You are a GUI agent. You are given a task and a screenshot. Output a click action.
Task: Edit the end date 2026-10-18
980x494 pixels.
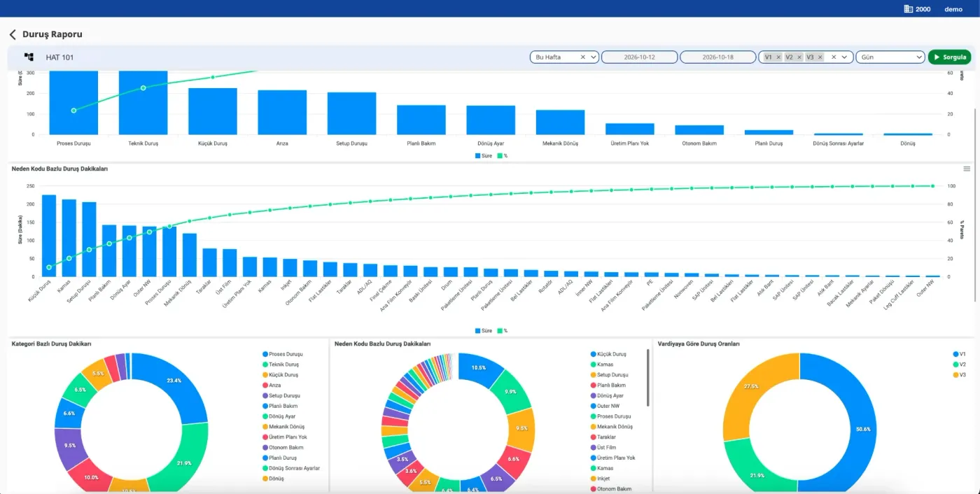tap(718, 57)
